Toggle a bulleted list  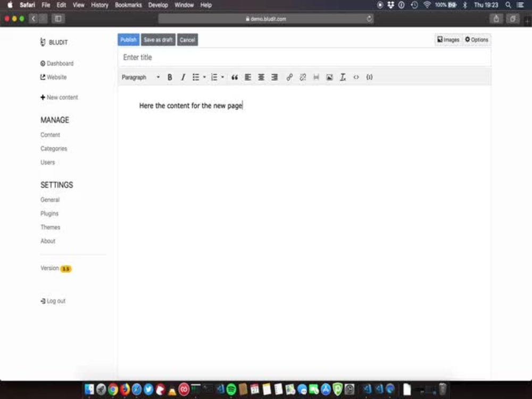[x=196, y=77]
